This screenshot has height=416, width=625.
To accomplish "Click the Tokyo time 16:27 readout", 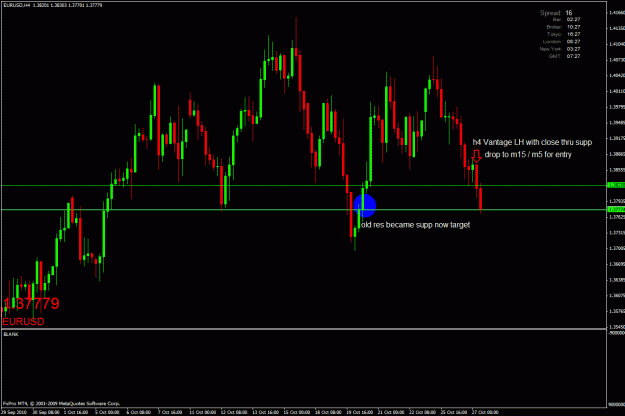I will (x=564, y=34).
